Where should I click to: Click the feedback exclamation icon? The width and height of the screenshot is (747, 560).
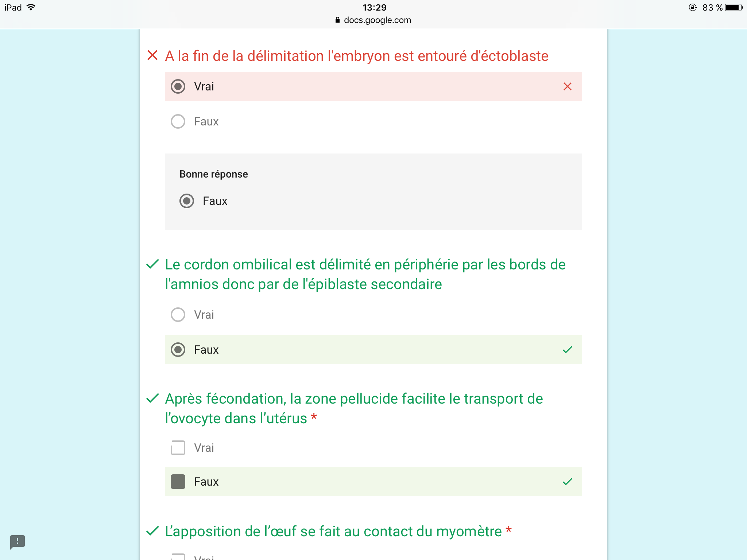click(x=17, y=541)
